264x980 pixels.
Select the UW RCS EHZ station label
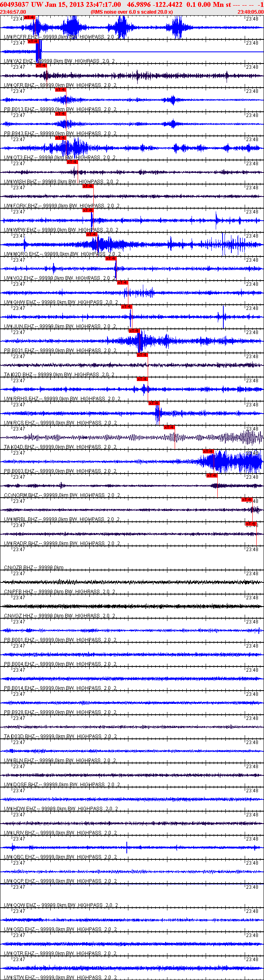(x=20, y=423)
